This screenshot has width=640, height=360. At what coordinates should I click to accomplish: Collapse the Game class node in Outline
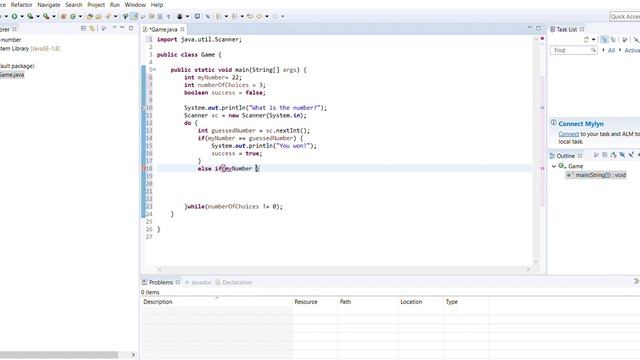click(554, 166)
